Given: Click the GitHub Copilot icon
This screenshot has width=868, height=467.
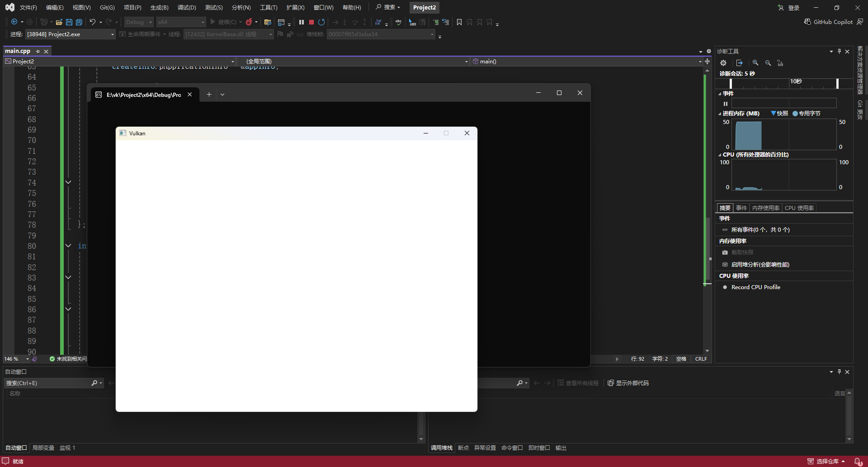Looking at the screenshot, I should 807,22.
